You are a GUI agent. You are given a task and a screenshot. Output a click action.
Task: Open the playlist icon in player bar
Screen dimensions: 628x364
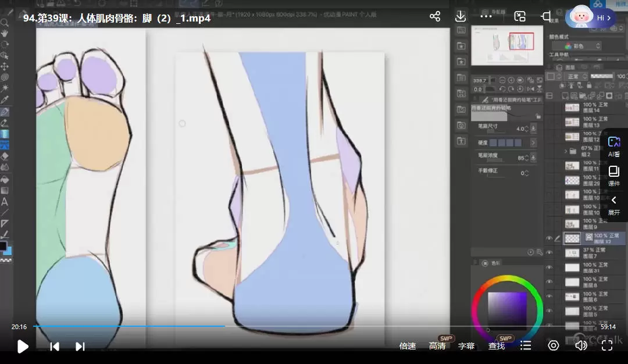[x=526, y=346]
